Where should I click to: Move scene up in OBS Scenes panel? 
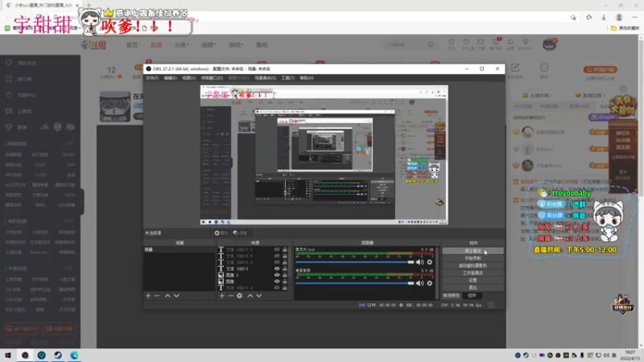coord(167,295)
